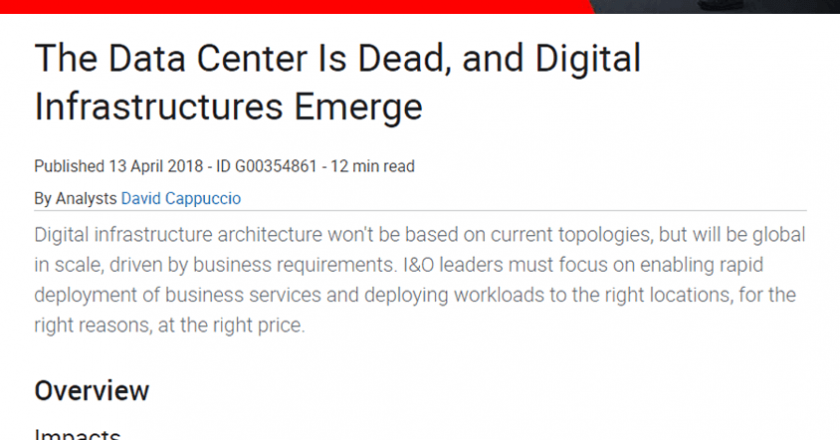Click 'right reasons, at the right price.' line
This screenshot has width=840, height=440.
(x=170, y=325)
